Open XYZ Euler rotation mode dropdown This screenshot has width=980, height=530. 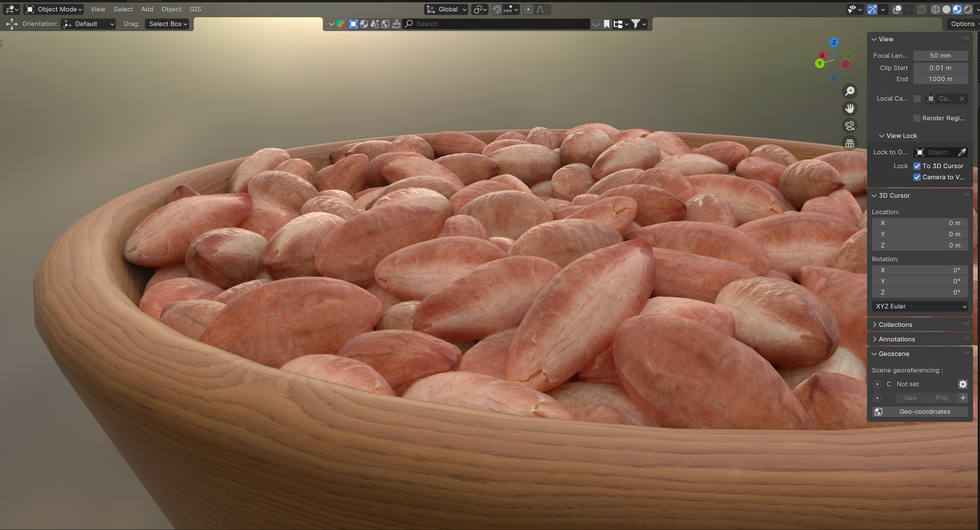tap(920, 306)
